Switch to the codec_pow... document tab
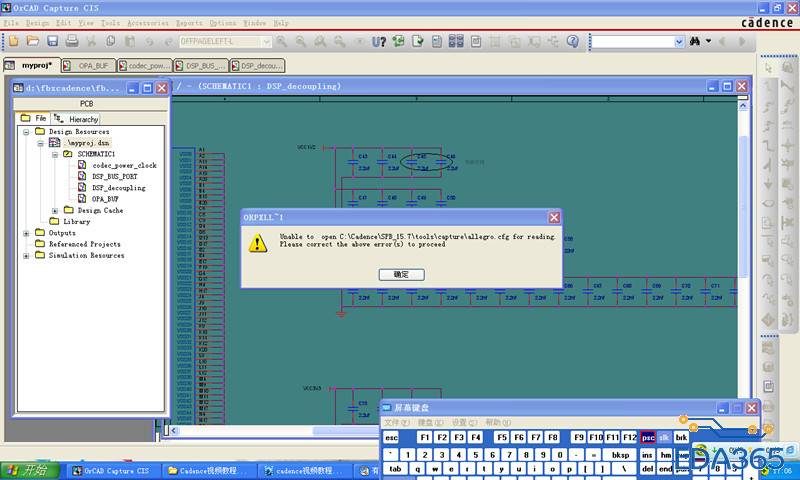This screenshot has width=800, height=480. [144, 66]
